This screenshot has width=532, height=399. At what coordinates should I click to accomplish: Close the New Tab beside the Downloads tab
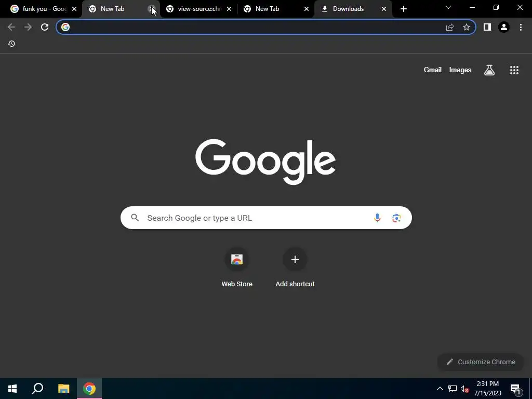pyautogui.click(x=307, y=9)
